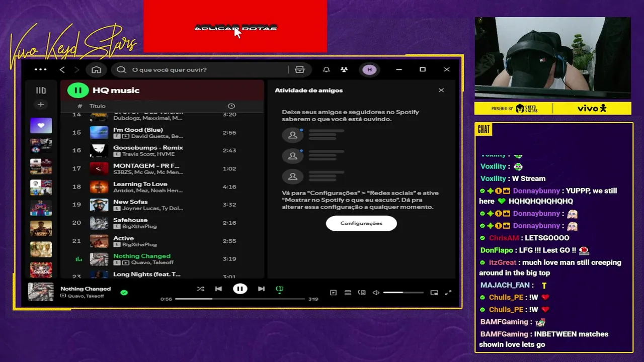Screen dimensions: 644x362
Task: Click chat username 'DonFiapo'
Action: tap(497, 250)
